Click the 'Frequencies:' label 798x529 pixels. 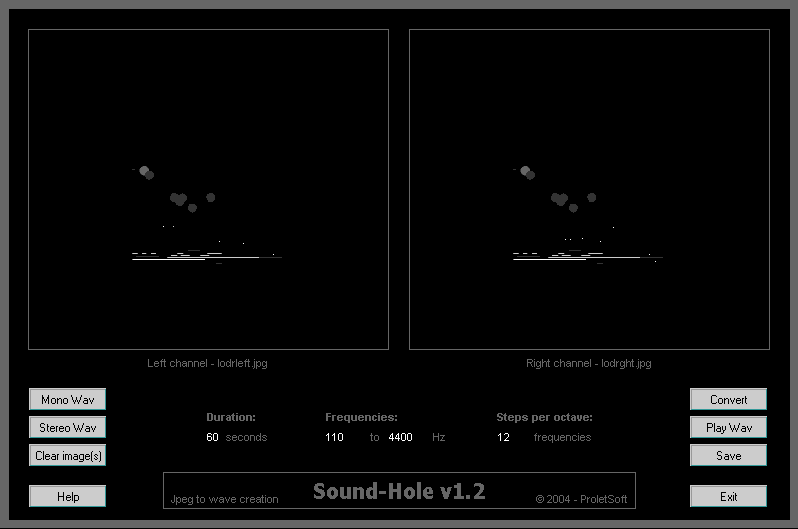pyautogui.click(x=361, y=417)
